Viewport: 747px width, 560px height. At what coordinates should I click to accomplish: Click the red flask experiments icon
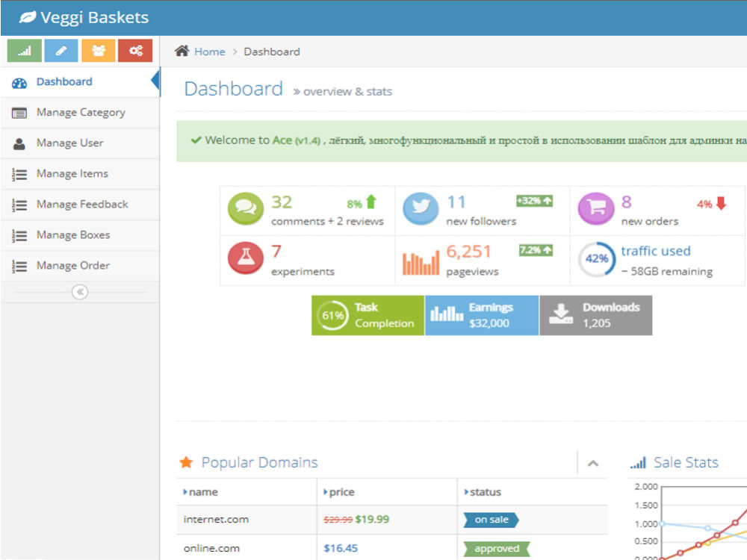246,258
